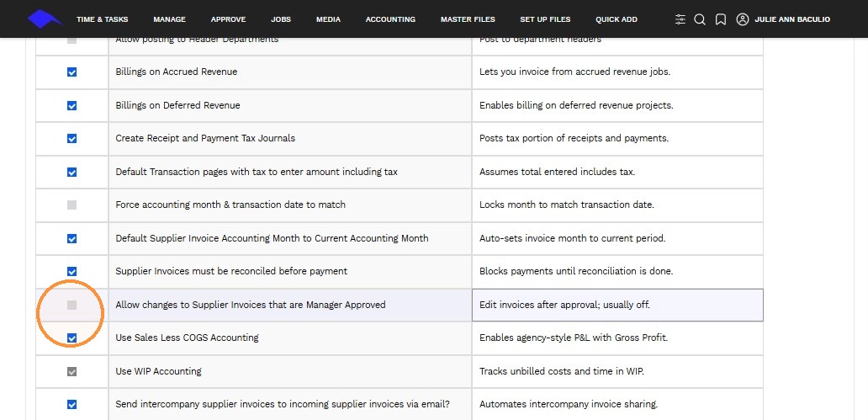Open the settings sliders icon
This screenshot has height=420, width=868.
click(x=680, y=19)
